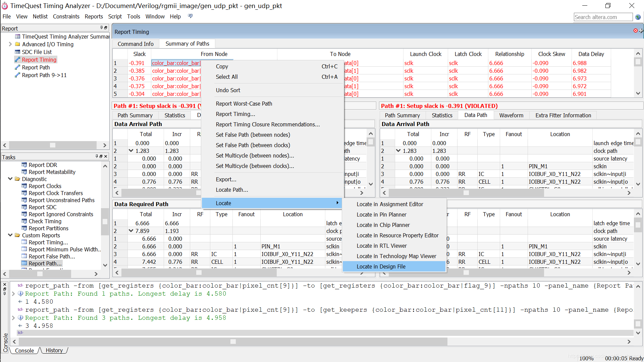Click summary table scroll down arrow
The image size is (644, 362).
638,94
